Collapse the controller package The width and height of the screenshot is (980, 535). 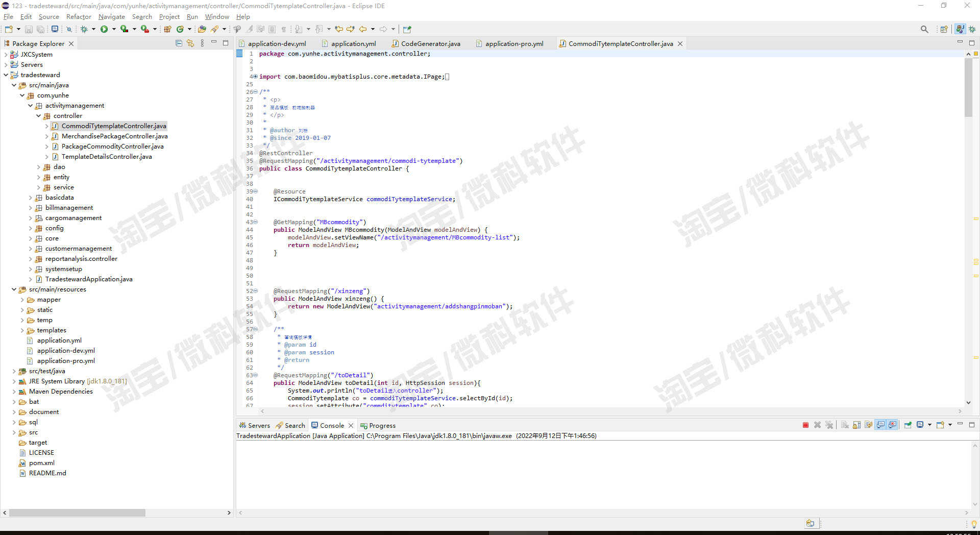[39, 116]
